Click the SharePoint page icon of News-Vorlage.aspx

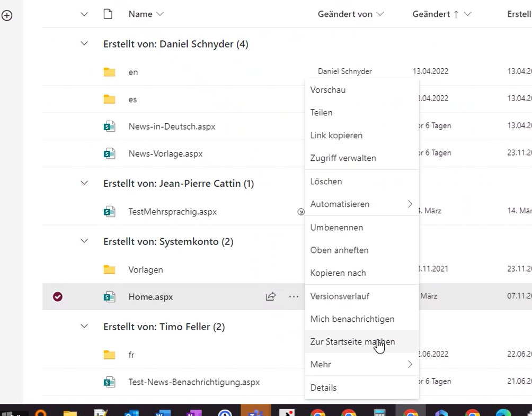click(x=109, y=153)
